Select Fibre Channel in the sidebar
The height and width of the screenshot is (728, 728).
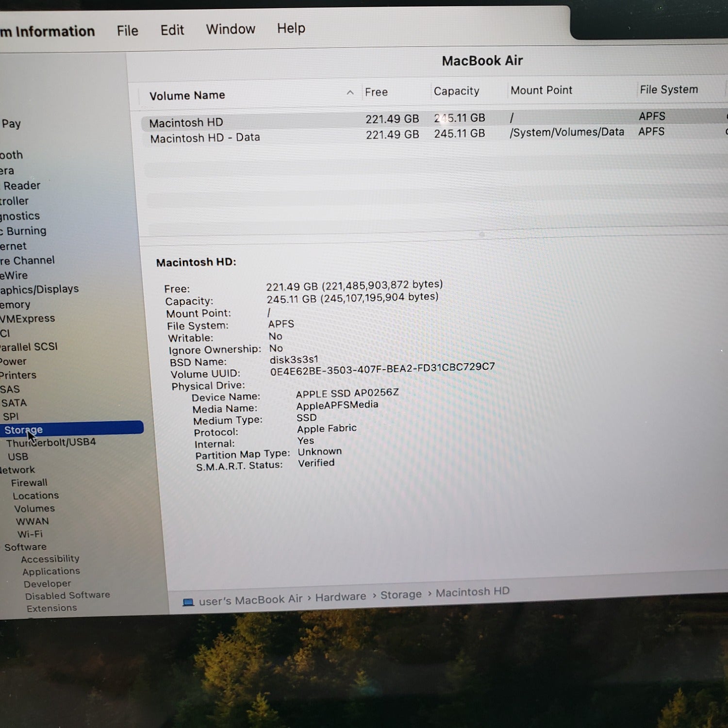click(x=27, y=261)
